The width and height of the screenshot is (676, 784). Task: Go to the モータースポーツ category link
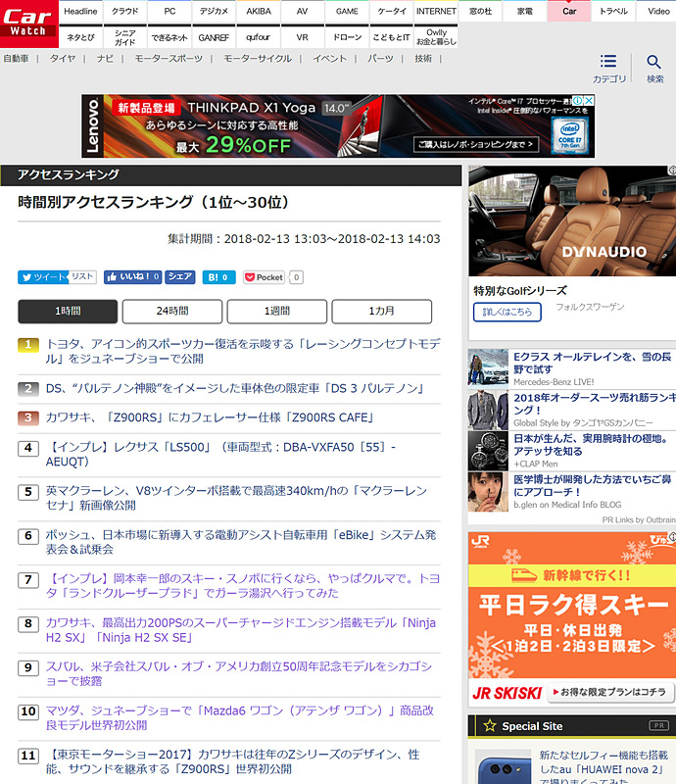(x=169, y=59)
